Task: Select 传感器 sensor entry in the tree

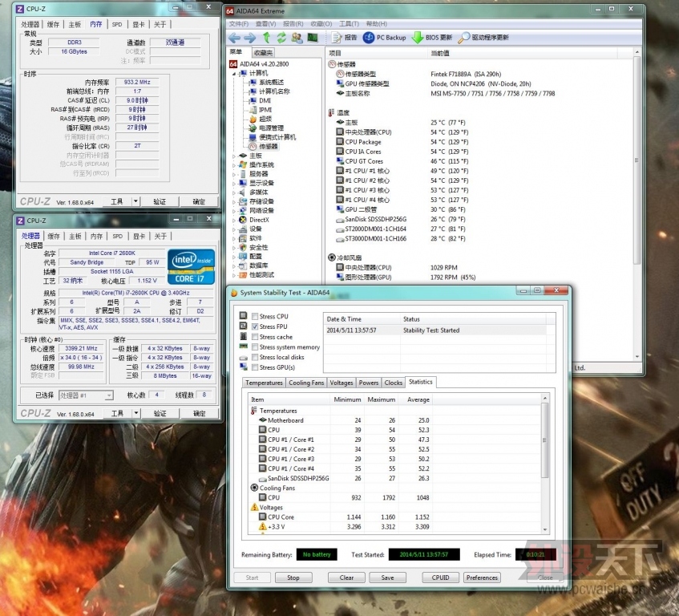Action: [264, 147]
